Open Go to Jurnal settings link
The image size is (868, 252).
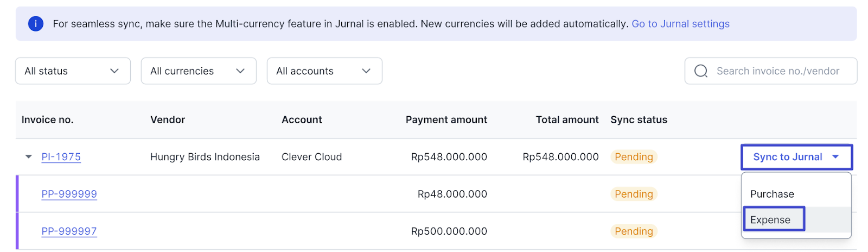681,24
